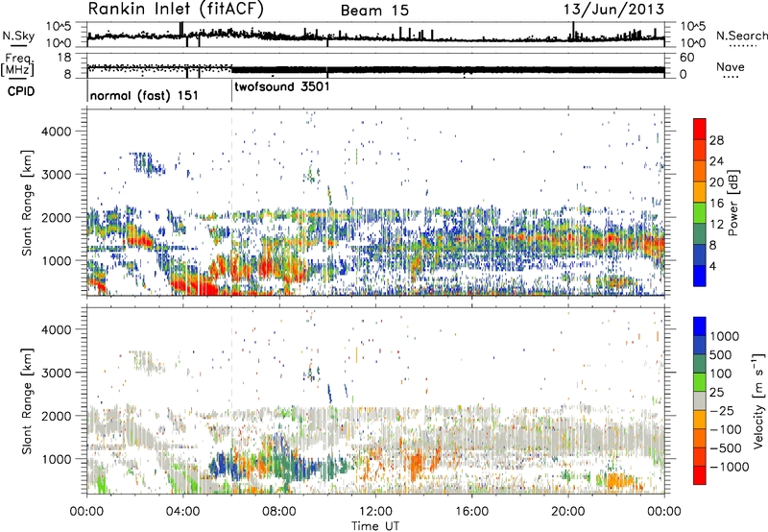This screenshot has width=768, height=532.
Task: Click the '100' Velocity colorbar tick
Action: pyautogui.click(x=723, y=374)
